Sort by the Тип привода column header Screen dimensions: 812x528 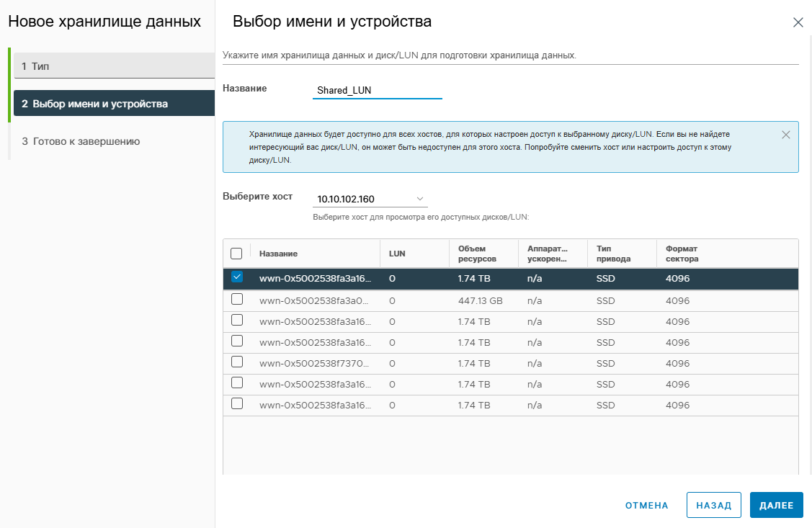[614, 254]
